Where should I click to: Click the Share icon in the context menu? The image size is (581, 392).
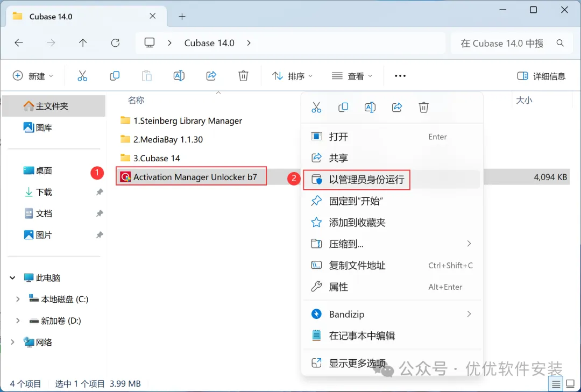tap(397, 108)
